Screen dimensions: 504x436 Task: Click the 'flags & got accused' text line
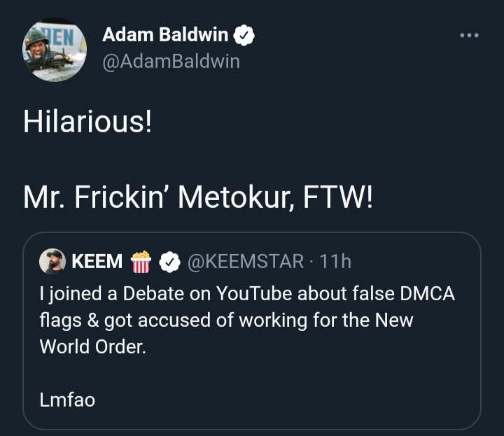[x=226, y=321]
